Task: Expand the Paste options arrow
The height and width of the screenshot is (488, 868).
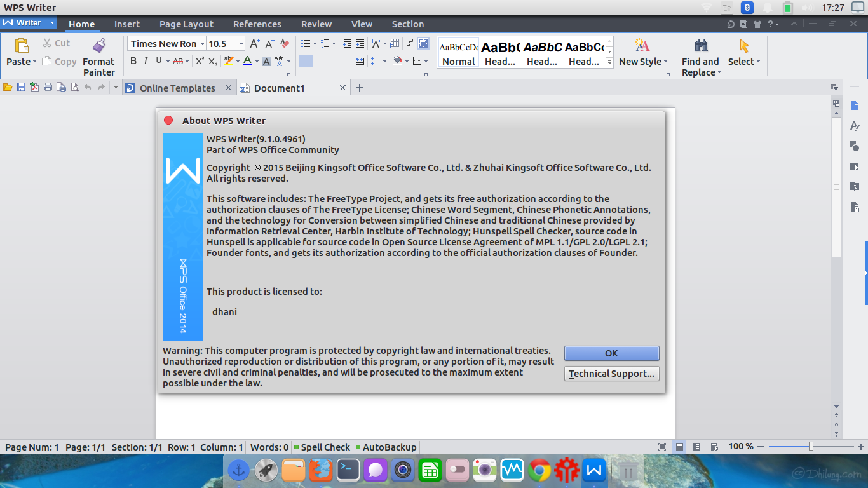Action: 34,62
